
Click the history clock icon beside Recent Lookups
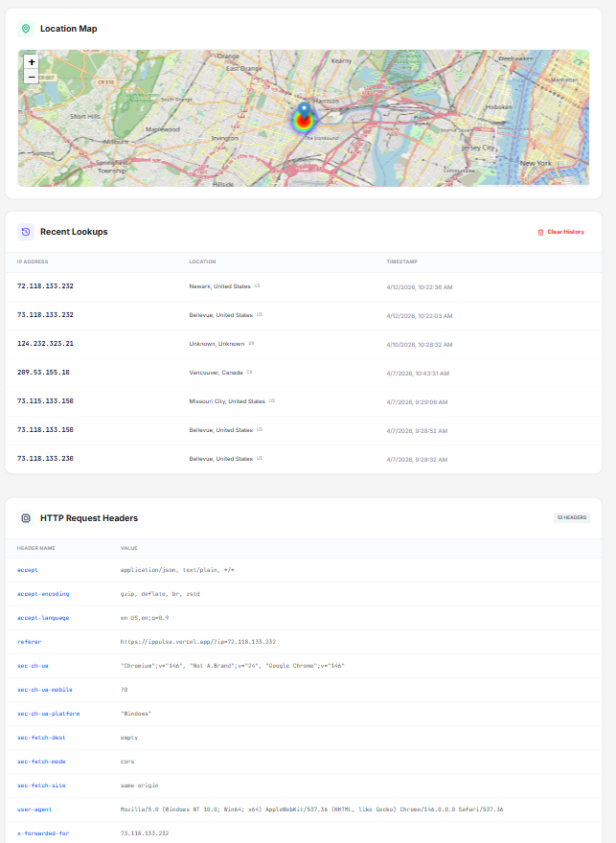(26, 232)
